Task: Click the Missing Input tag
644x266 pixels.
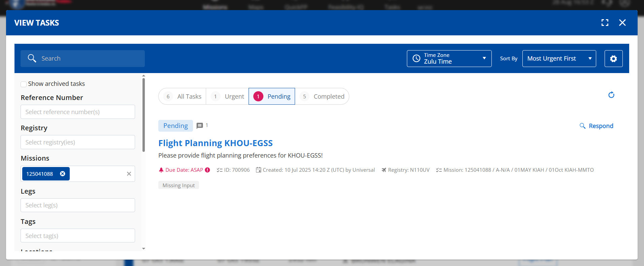Action: pos(179,185)
